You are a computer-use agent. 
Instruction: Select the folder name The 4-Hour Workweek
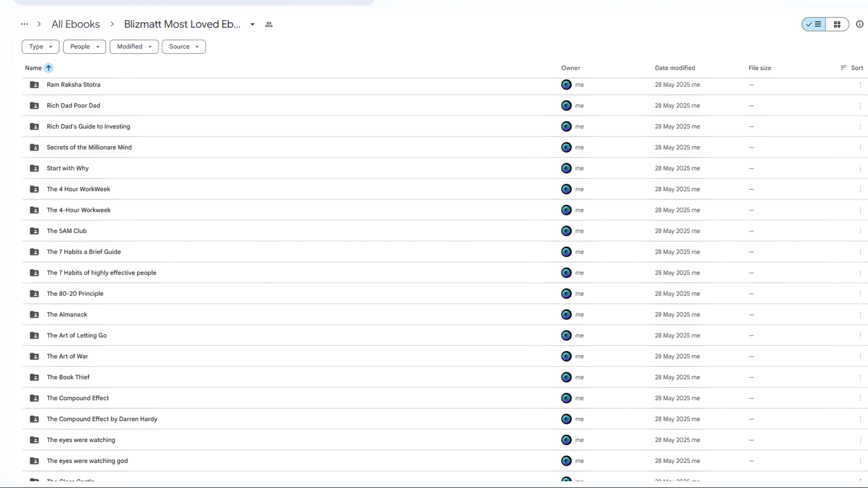[x=79, y=210]
